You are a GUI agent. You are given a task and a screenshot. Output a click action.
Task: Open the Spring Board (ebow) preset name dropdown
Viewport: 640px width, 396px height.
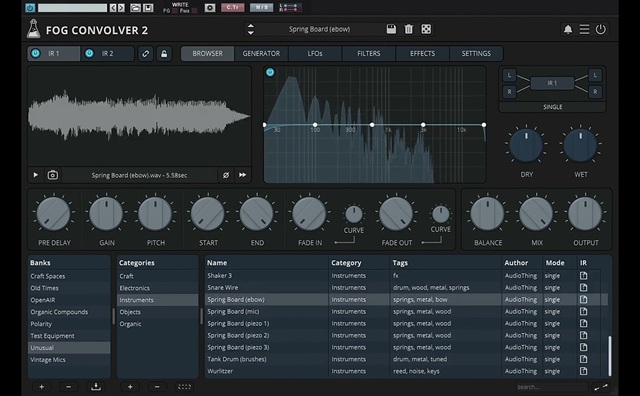(x=320, y=29)
